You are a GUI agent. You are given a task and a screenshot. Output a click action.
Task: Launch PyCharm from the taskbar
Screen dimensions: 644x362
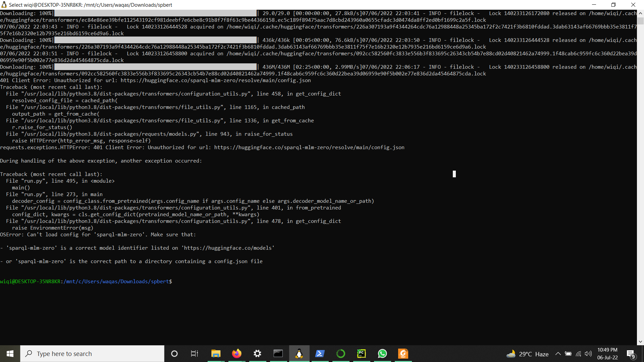tap(361, 354)
